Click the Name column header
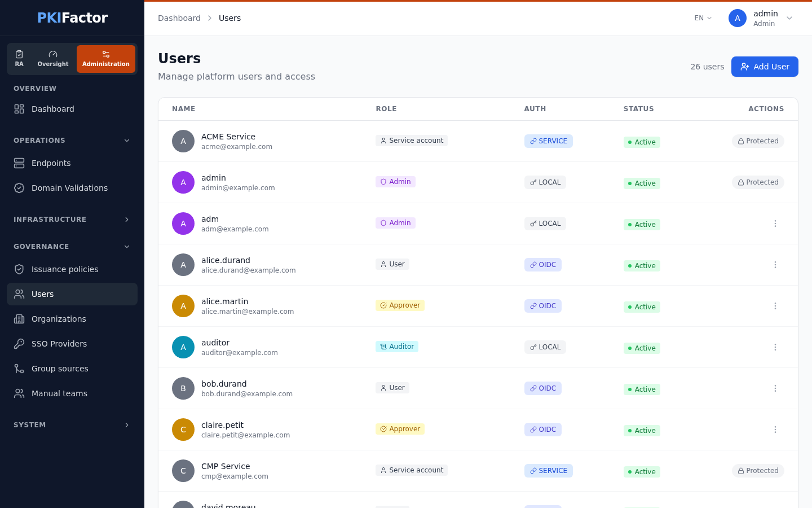This screenshot has width=812, height=508. [x=184, y=109]
